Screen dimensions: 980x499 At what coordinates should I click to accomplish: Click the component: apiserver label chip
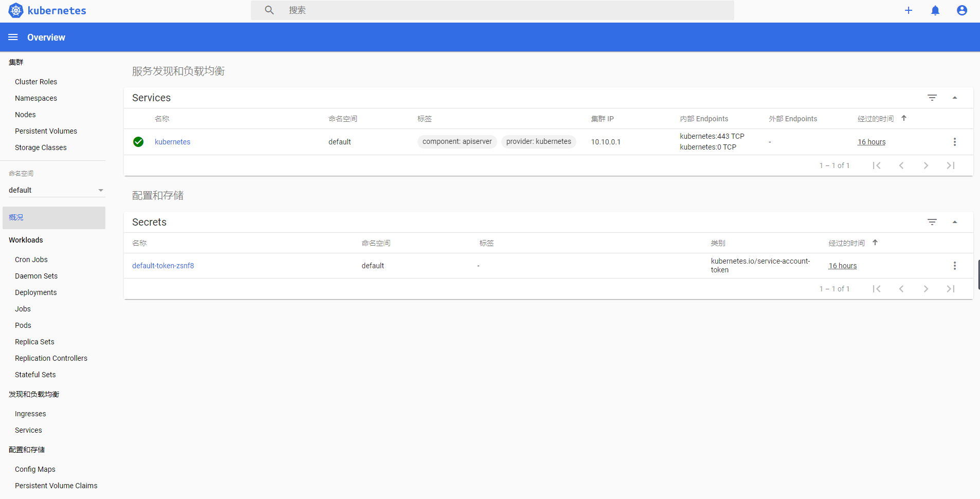tap(457, 141)
